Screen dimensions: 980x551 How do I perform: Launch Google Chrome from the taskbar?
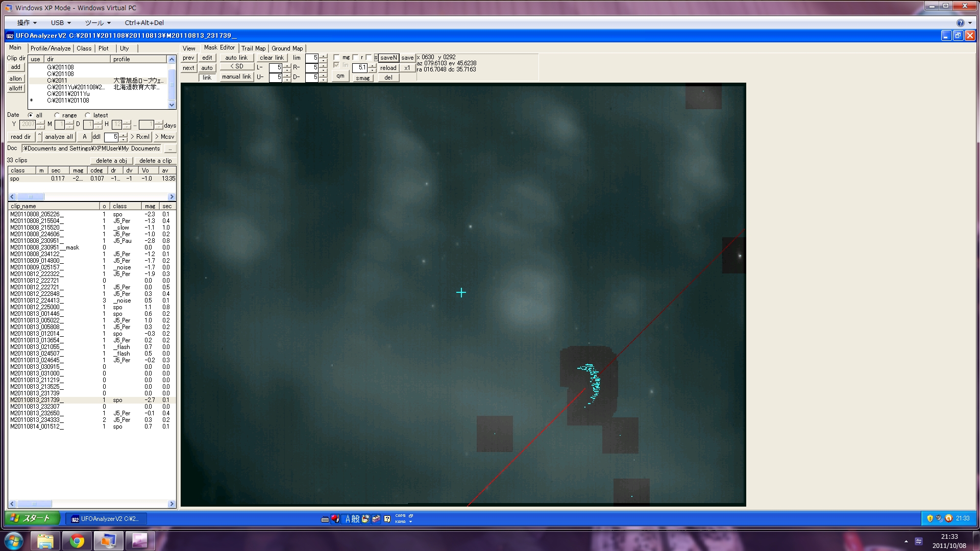tap(77, 541)
